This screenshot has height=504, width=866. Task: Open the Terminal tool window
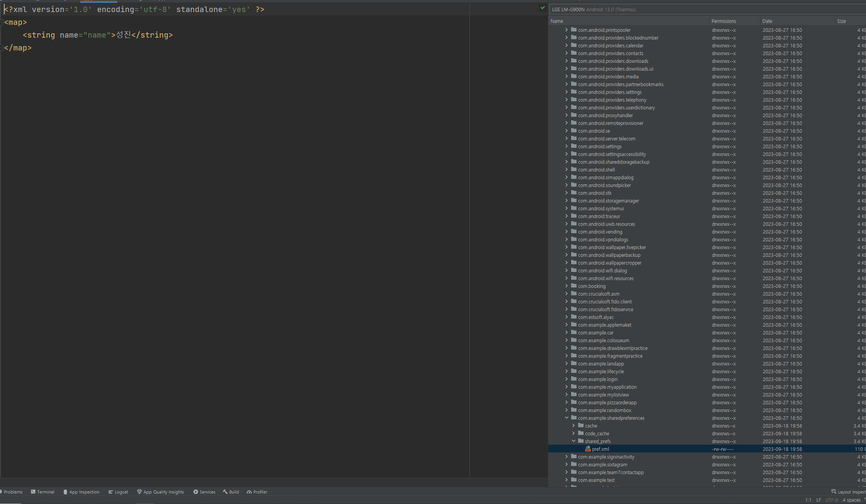[43, 492]
